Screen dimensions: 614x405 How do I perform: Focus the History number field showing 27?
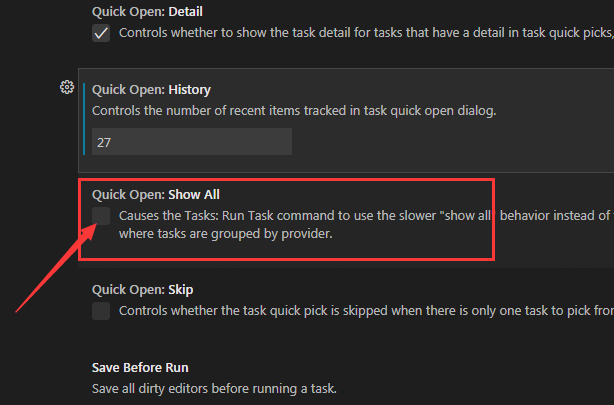[191, 142]
